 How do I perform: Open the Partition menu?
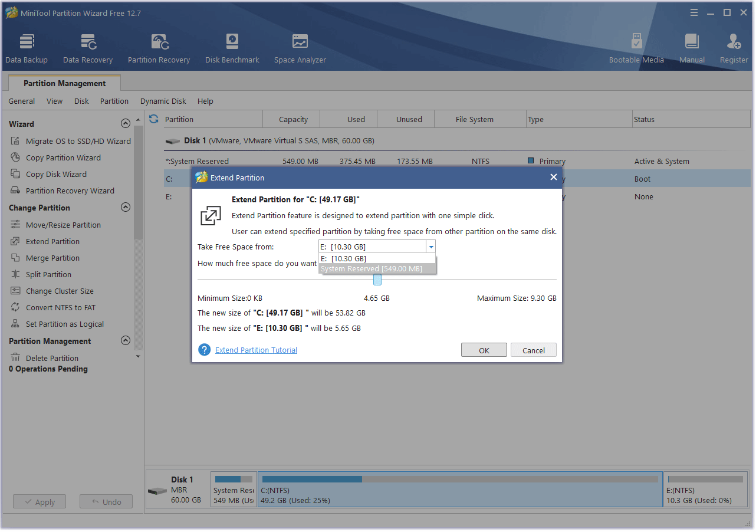[x=114, y=101]
